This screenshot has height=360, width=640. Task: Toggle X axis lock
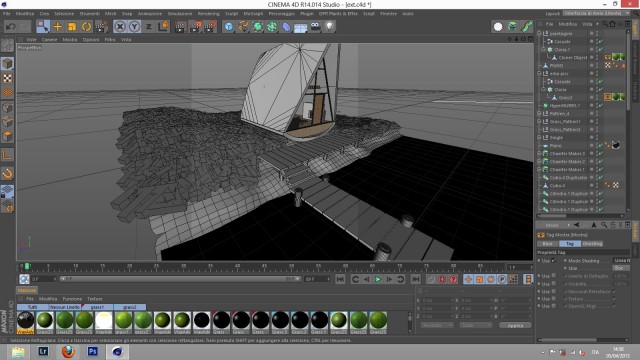point(120,27)
